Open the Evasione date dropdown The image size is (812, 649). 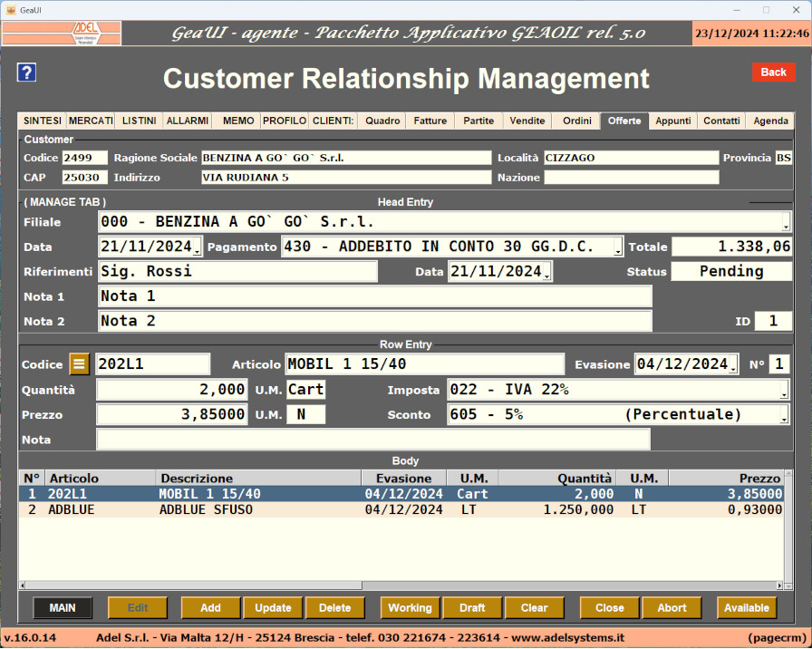point(733,364)
